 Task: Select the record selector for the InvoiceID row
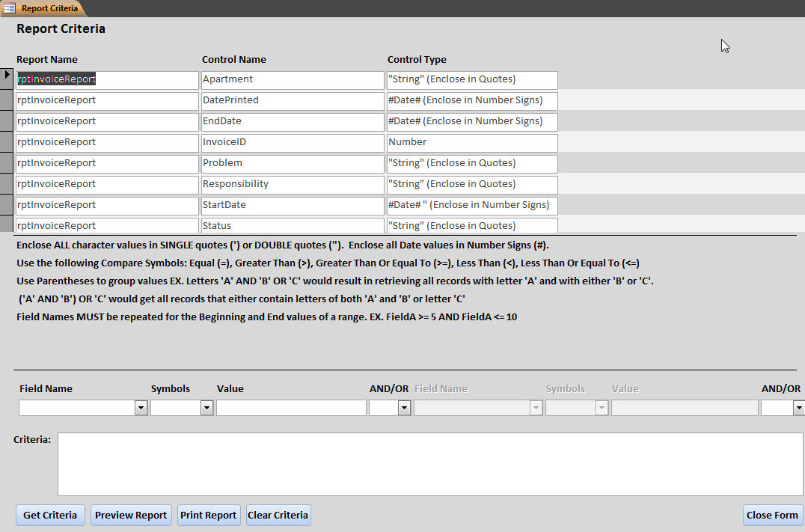(x=7, y=141)
